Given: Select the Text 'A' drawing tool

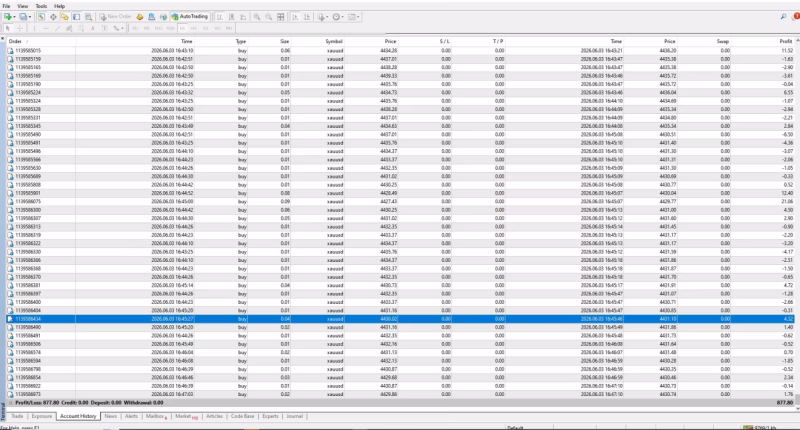Looking at the screenshot, I should click(x=93, y=28).
